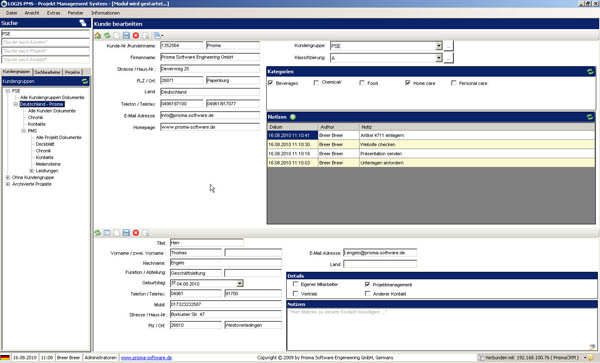The width and height of the screenshot is (600, 363).
Task: Open the Extras menu
Action: point(54,13)
